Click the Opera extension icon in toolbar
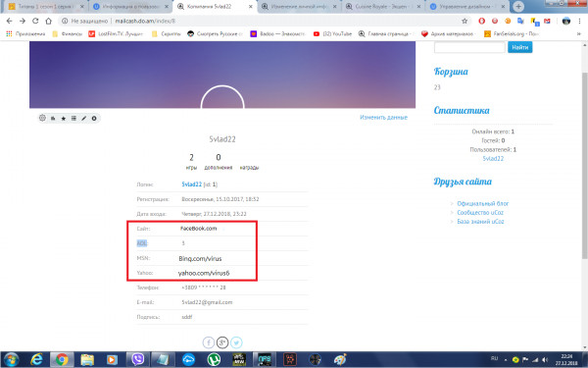Viewport: 588px width, 368px height. 482,21
